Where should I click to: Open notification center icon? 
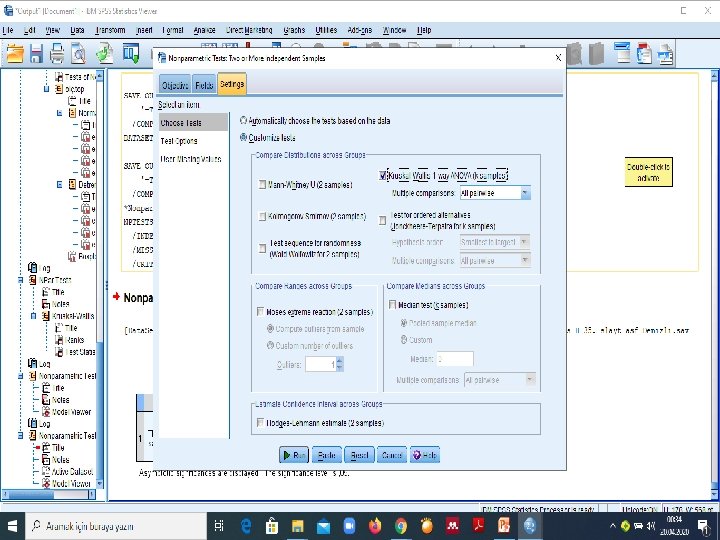pyautogui.click(x=704, y=526)
